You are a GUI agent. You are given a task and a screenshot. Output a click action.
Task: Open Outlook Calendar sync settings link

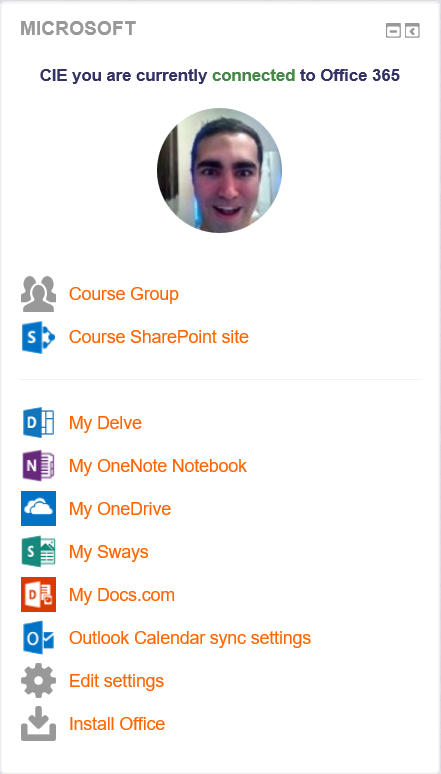(x=190, y=637)
